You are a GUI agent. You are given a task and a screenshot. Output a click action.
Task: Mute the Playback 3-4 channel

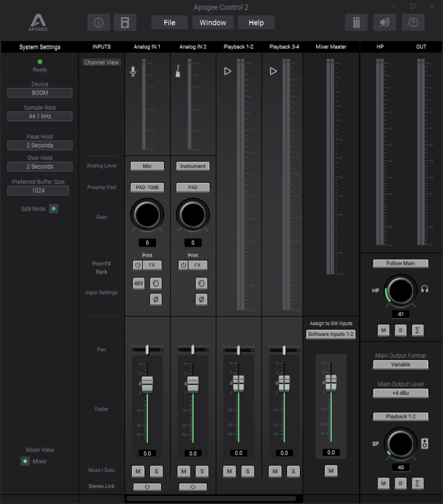(275, 471)
